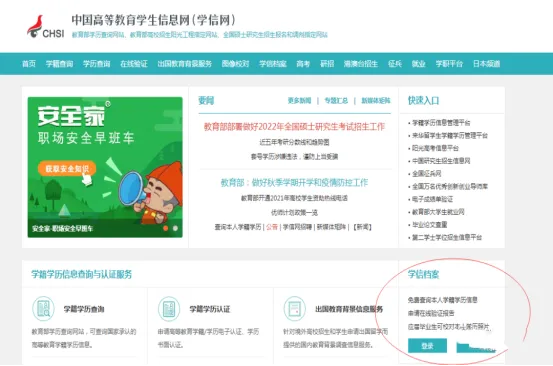This screenshot has height=366, width=553.
Task: Open 阳光高考信息平台 quick entry
Action: click(436, 148)
